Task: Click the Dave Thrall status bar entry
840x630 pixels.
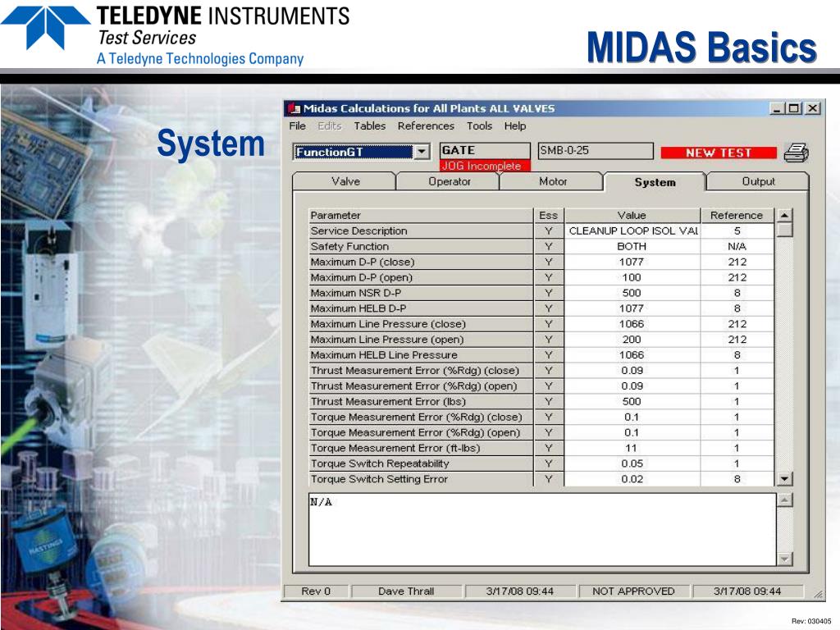Action: 406,591
